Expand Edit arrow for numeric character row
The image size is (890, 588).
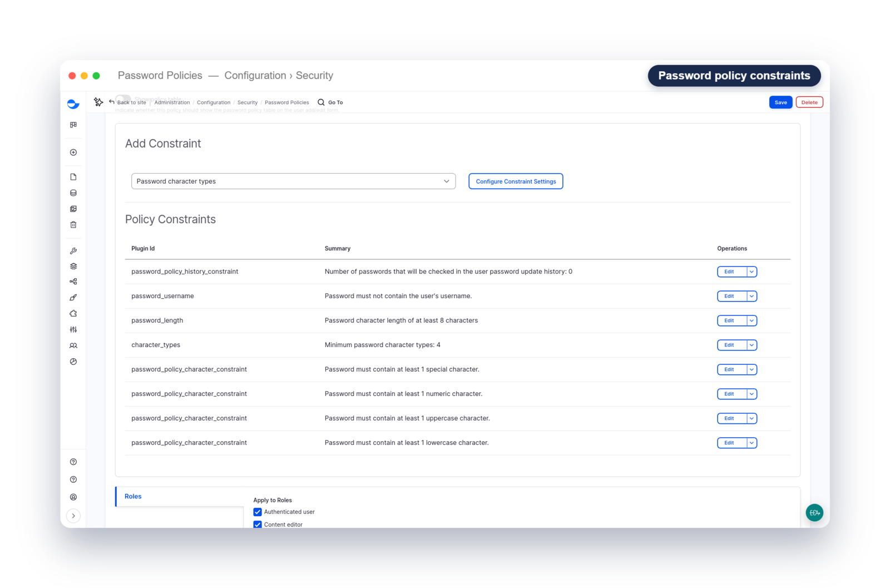(x=751, y=394)
